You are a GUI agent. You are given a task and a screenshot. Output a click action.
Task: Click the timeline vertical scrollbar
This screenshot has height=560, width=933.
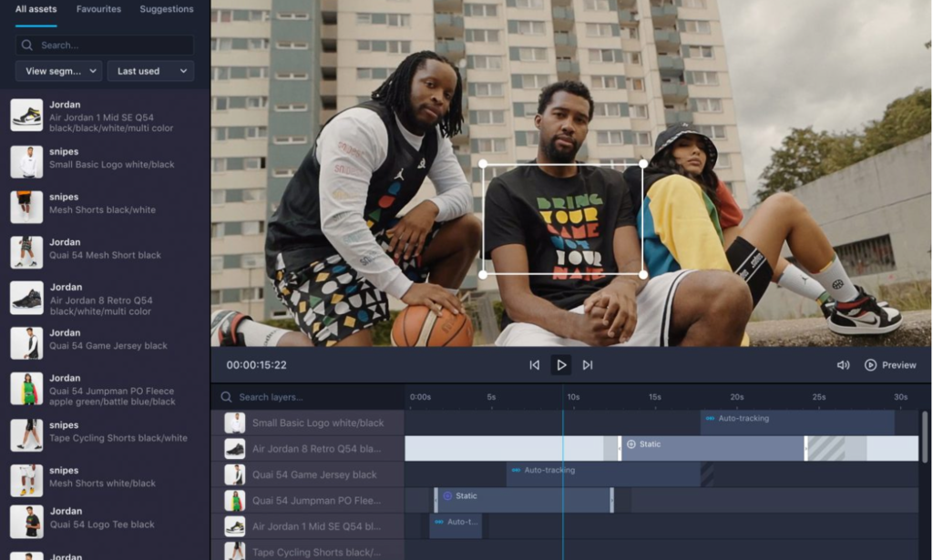click(925, 437)
